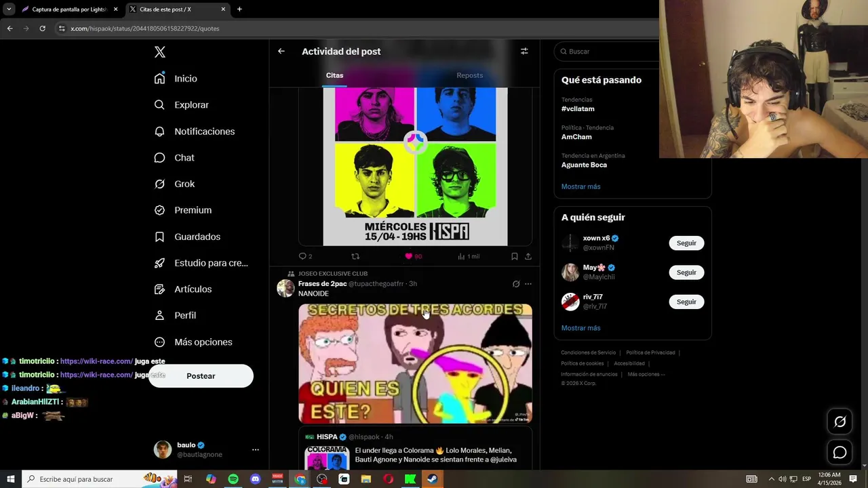Click Mostrar más under trends
The image size is (868, 488).
(580, 186)
